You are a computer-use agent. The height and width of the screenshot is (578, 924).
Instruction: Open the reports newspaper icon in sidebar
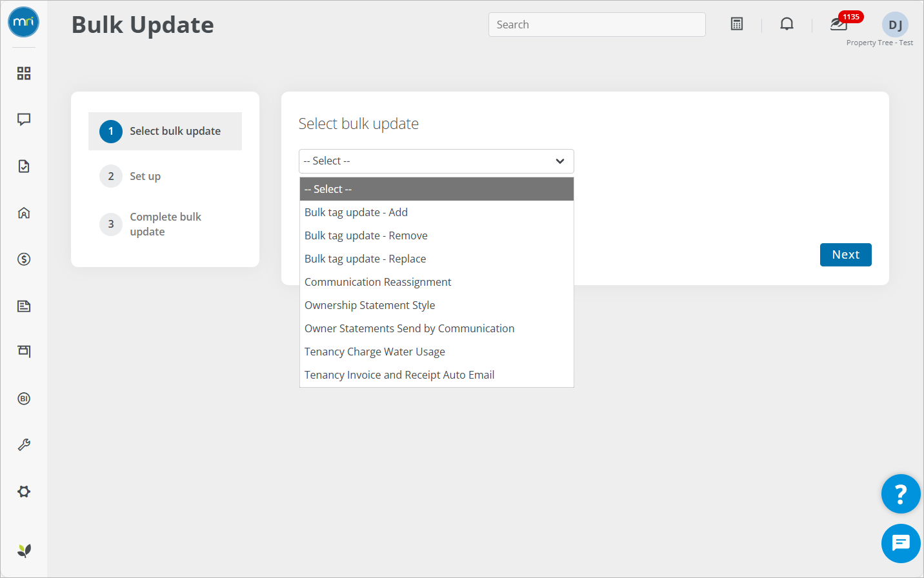point(24,306)
